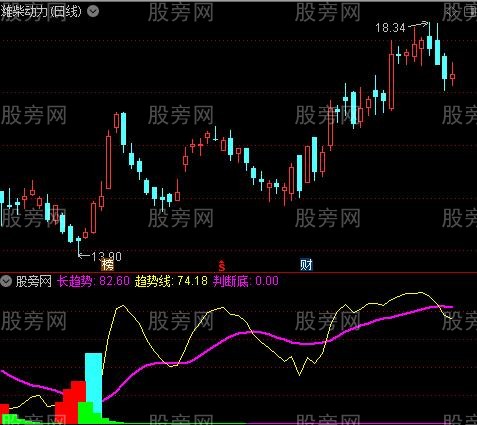
Task: Click the 18.34 high price label
Action: (390, 28)
